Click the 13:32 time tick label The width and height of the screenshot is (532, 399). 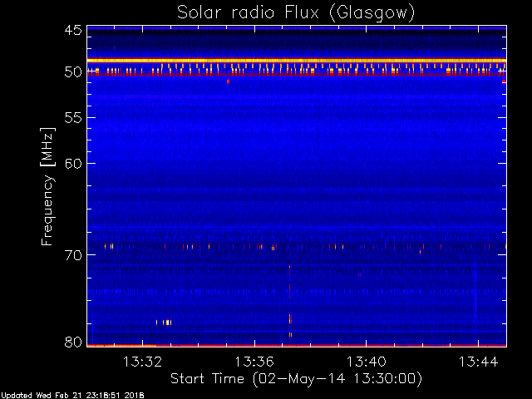tap(142, 362)
